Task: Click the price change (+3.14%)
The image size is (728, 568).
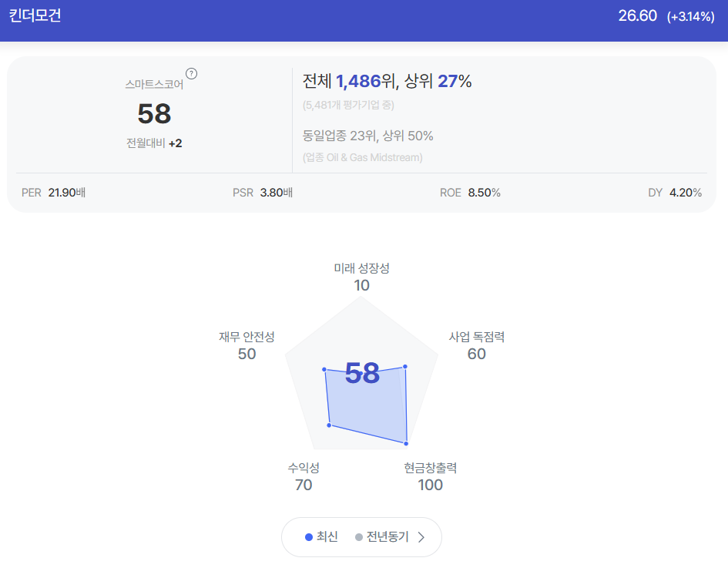Action: tap(691, 17)
